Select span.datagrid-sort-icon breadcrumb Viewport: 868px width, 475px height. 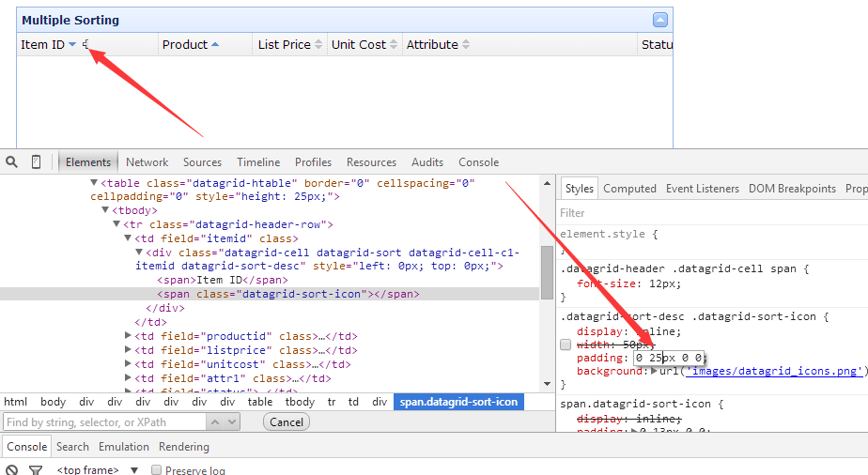click(459, 402)
